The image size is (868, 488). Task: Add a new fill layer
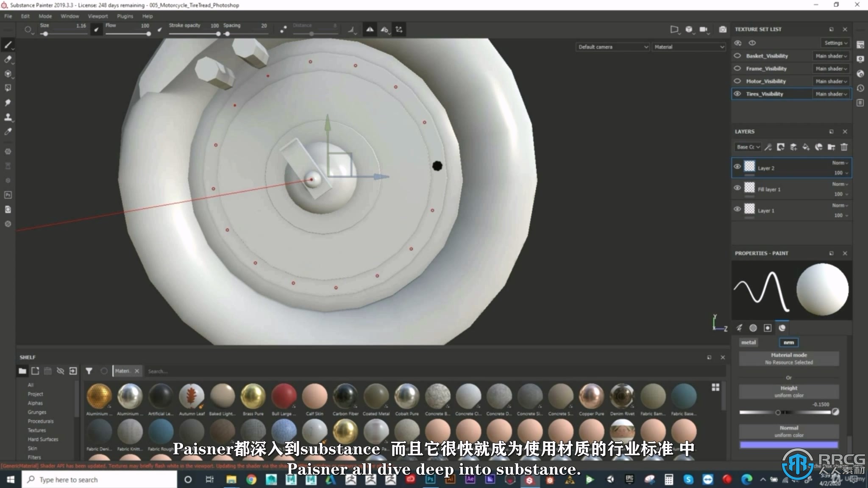806,147
